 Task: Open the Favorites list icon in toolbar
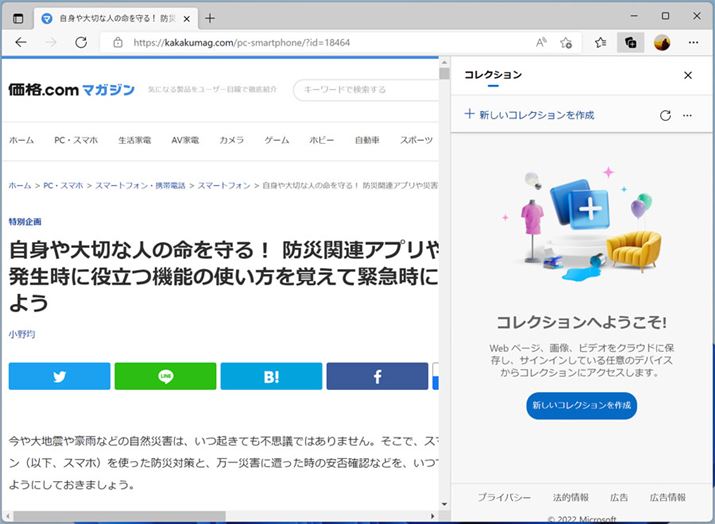click(x=600, y=43)
